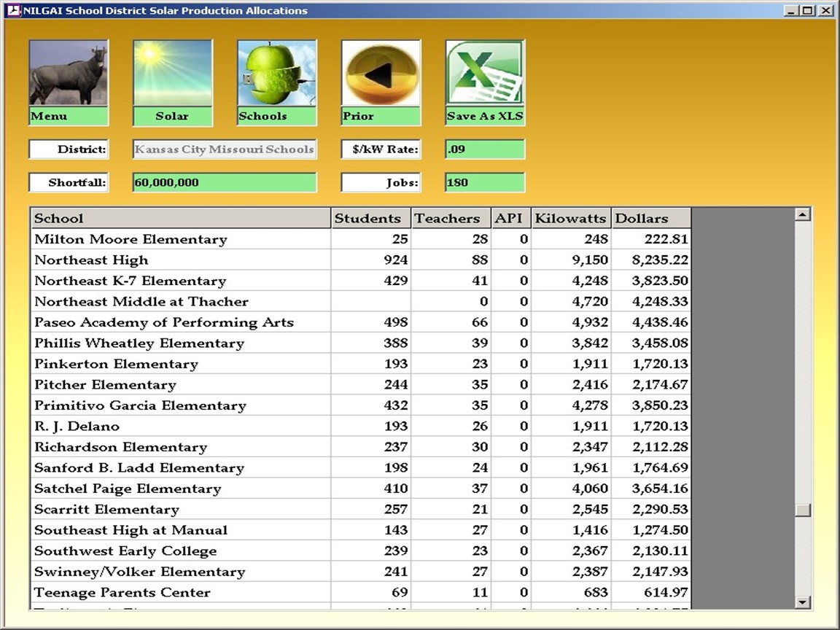Viewport: 840px width, 630px height.
Task: Click teachers value 88
Action: tap(451, 260)
